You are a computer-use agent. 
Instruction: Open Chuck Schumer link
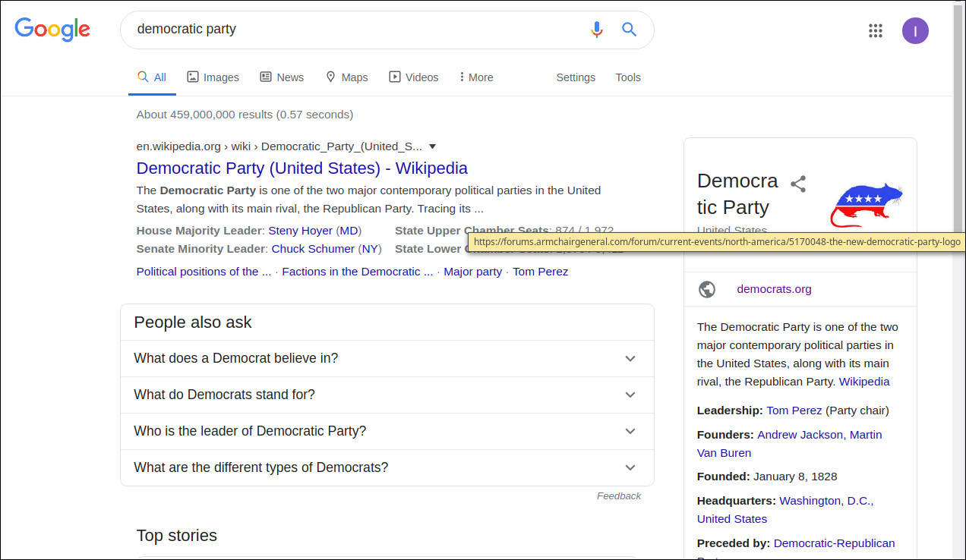(x=313, y=249)
